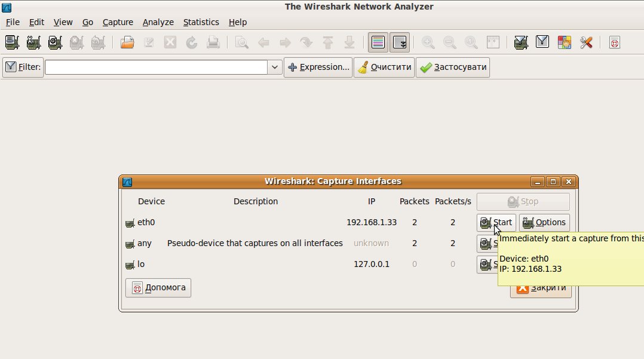Start capture on eth0
The height and width of the screenshot is (359, 644).
[x=496, y=222]
